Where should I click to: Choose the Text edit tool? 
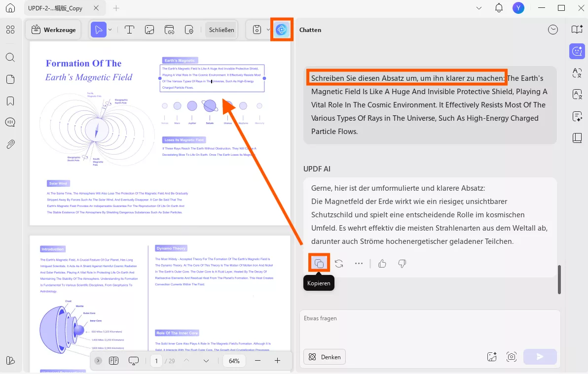(129, 30)
